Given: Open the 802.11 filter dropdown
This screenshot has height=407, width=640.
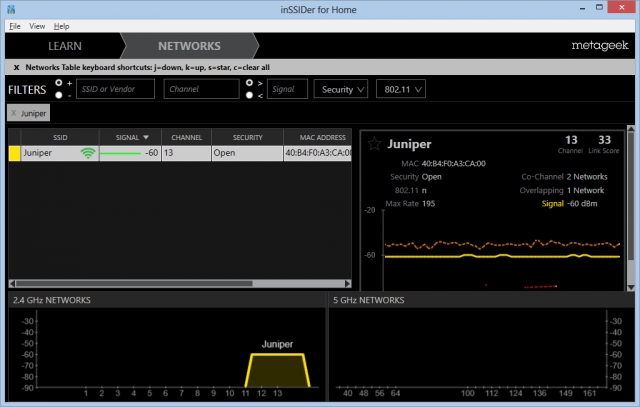Looking at the screenshot, I should (401, 89).
